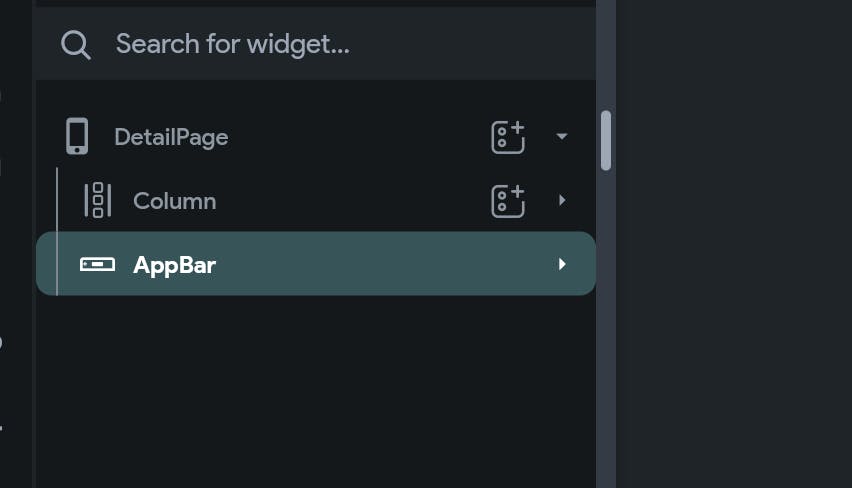Click blank space inside highlighted AppBar row
This screenshot has width=852, height=488.
[380, 265]
